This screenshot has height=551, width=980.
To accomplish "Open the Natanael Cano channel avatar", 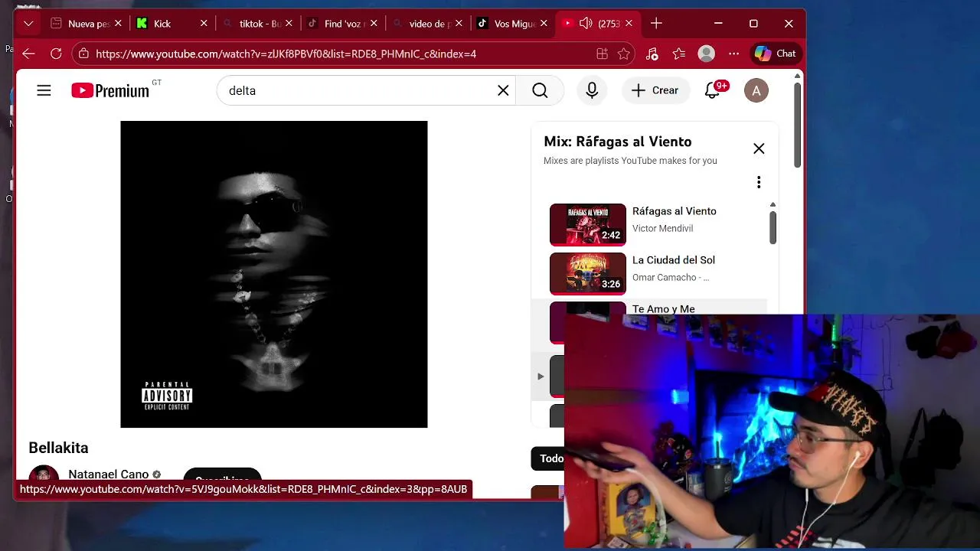I will point(44,473).
